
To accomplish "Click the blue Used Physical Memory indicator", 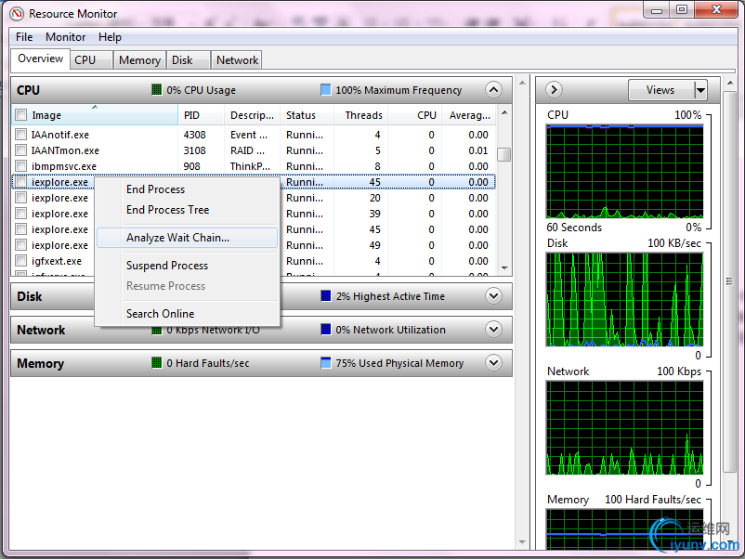I will tap(325, 363).
